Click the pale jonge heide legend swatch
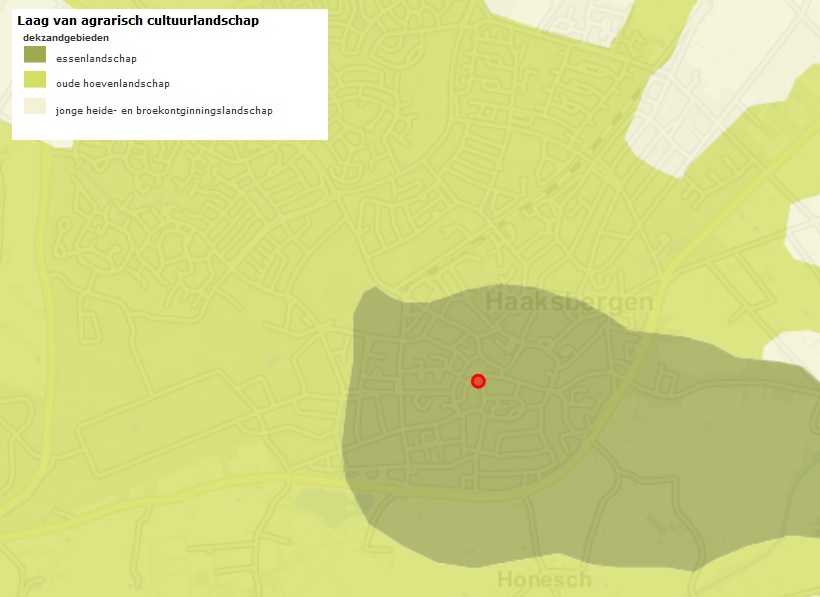This screenshot has height=597, width=820. click(35, 107)
